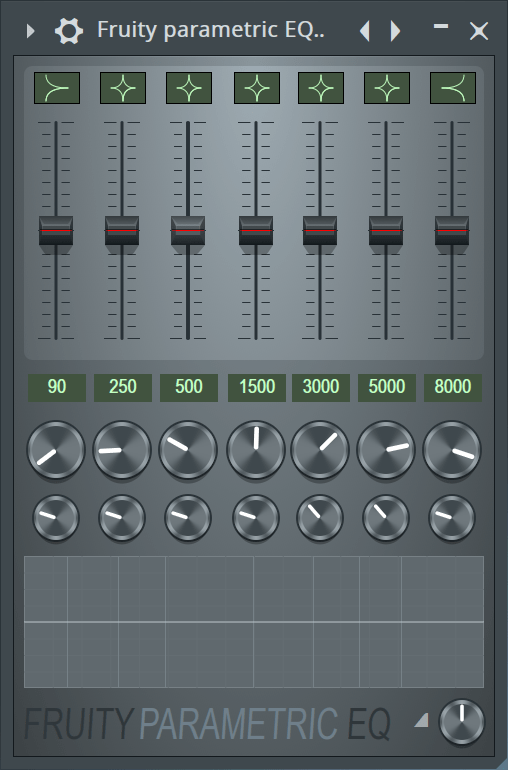Click the 5000 Hz band level fader
This screenshot has height=770, width=508.
(386, 230)
